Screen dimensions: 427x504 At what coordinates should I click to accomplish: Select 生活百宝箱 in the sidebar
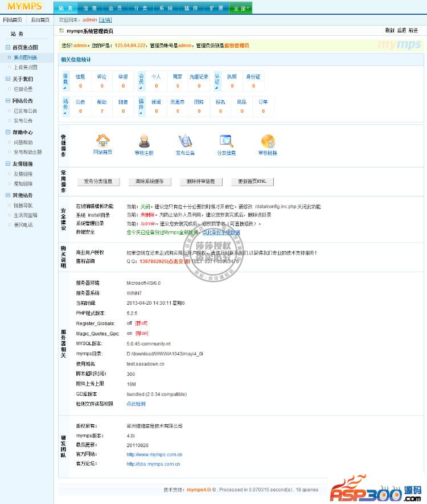point(26,215)
